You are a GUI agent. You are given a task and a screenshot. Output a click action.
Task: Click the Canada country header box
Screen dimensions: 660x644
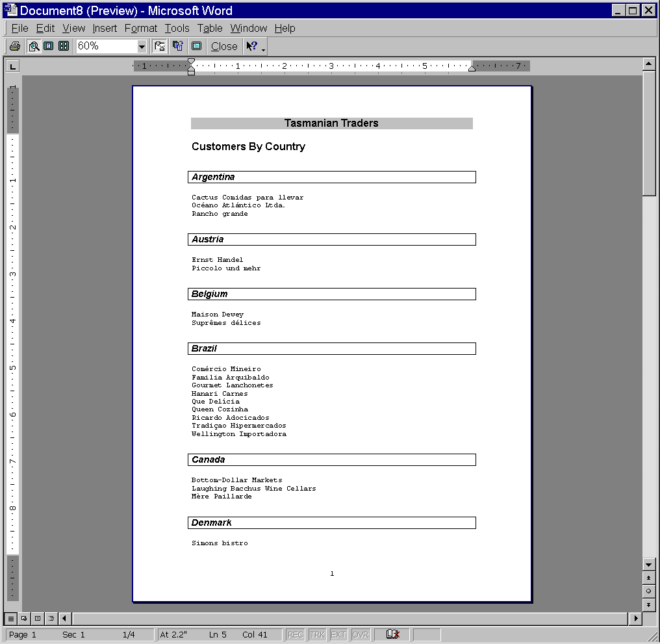(x=332, y=459)
